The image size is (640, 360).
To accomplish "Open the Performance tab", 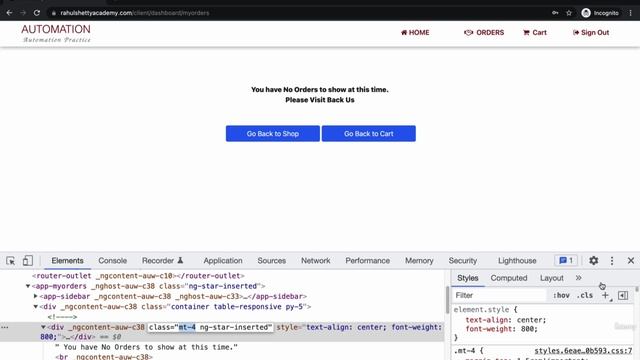I will [368, 261].
